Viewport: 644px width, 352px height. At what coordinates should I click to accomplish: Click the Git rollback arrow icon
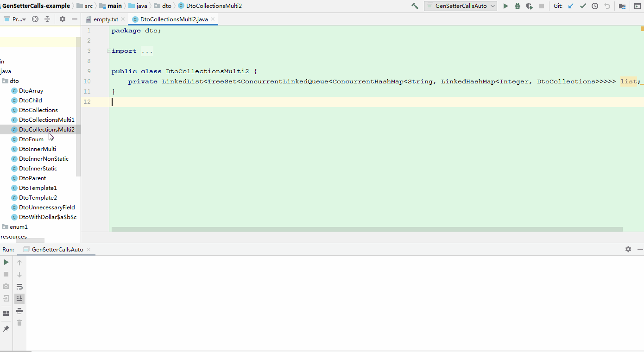[607, 6]
